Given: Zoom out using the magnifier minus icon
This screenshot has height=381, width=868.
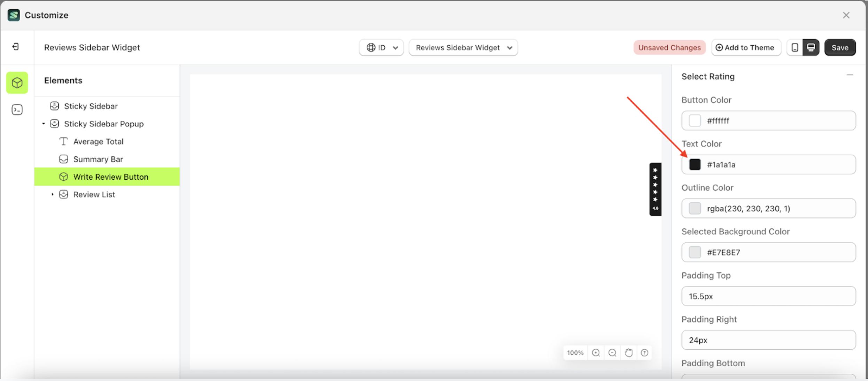Looking at the screenshot, I should tap(612, 352).
